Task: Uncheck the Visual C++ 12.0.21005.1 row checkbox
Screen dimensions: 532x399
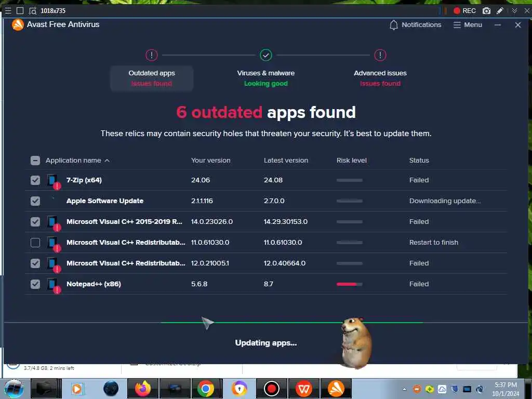Action: point(35,263)
